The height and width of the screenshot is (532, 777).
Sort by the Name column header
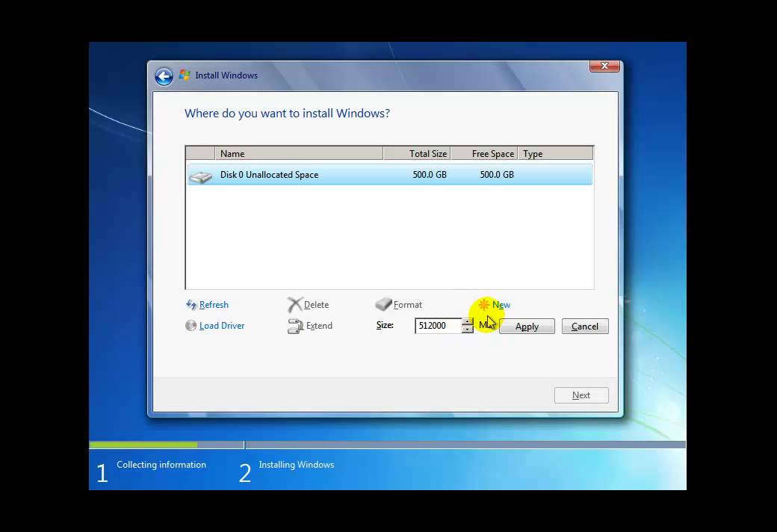tap(299, 154)
